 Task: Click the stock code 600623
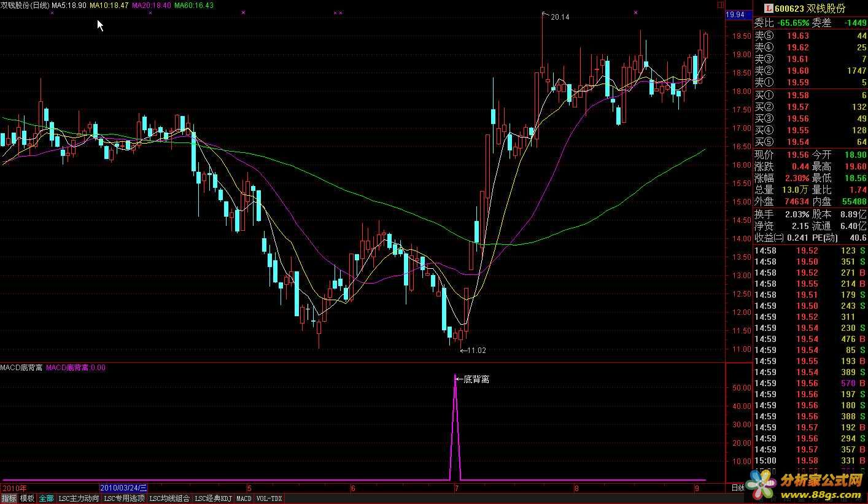pyautogui.click(x=789, y=9)
